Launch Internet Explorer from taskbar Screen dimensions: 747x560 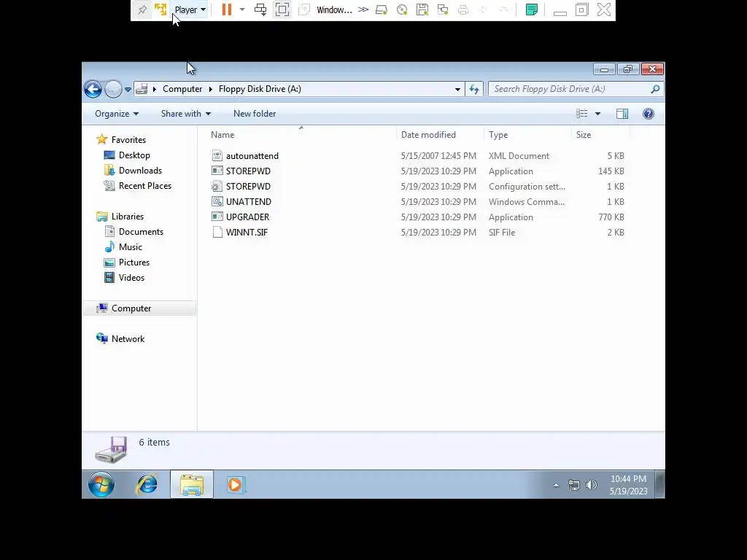click(x=147, y=485)
